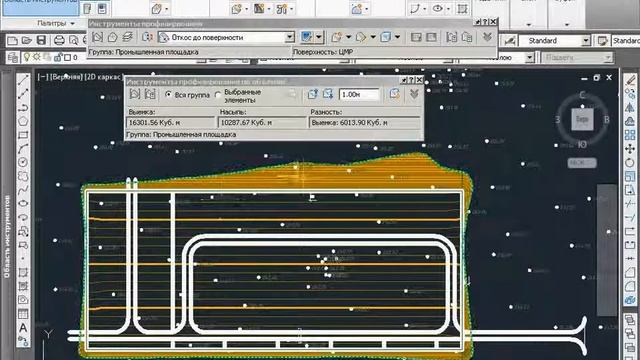The width and height of the screenshot is (640, 360).
Task: Toggle the layer lock icon
Action: tap(57, 58)
